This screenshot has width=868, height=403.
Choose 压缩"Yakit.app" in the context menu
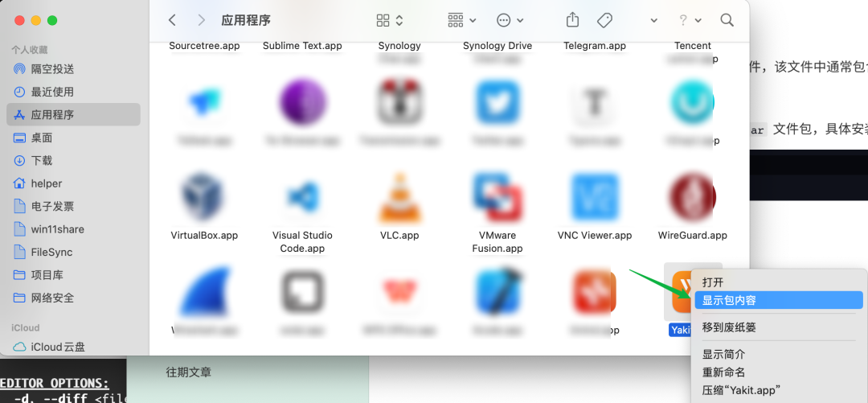tap(780, 389)
